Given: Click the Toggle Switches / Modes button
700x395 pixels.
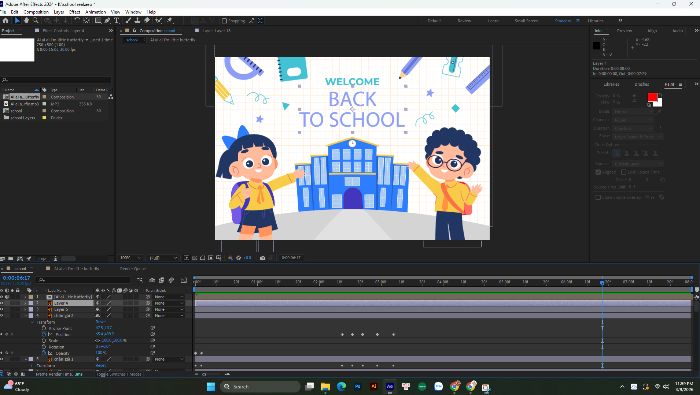Looking at the screenshot, I should click(120, 374).
